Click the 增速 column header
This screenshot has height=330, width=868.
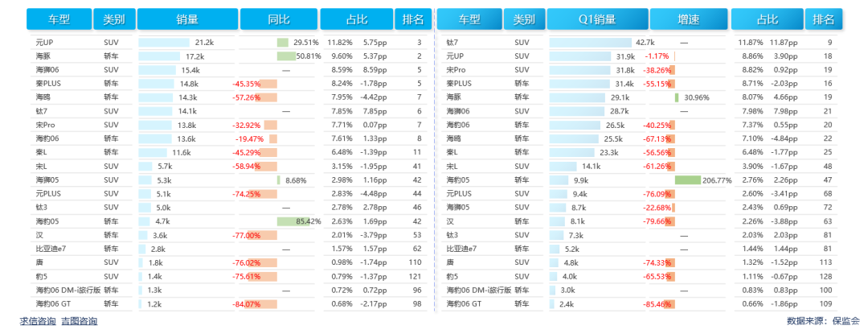pos(688,19)
